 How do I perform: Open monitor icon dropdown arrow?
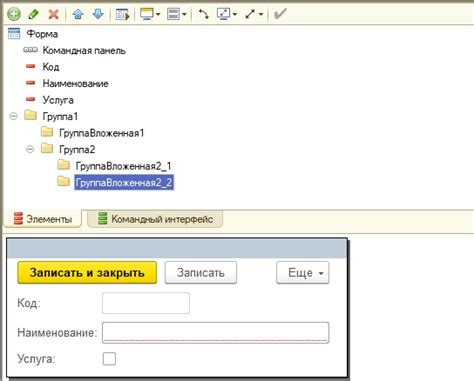158,14
